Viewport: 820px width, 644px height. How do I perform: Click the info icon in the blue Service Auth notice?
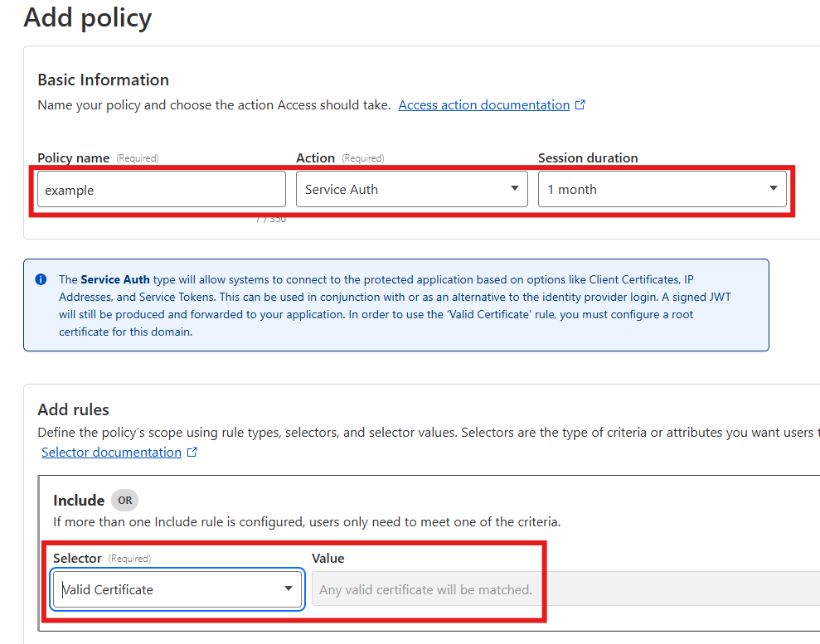pos(40,279)
